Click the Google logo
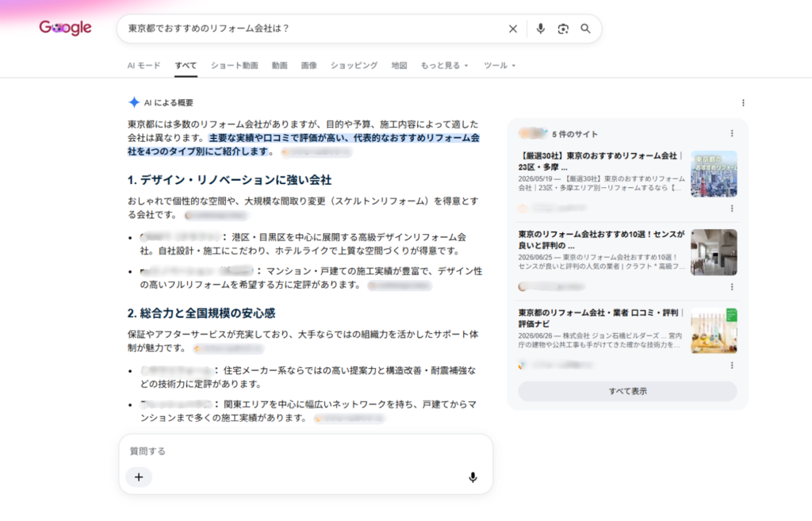The width and height of the screenshot is (812, 521). pos(65,28)
